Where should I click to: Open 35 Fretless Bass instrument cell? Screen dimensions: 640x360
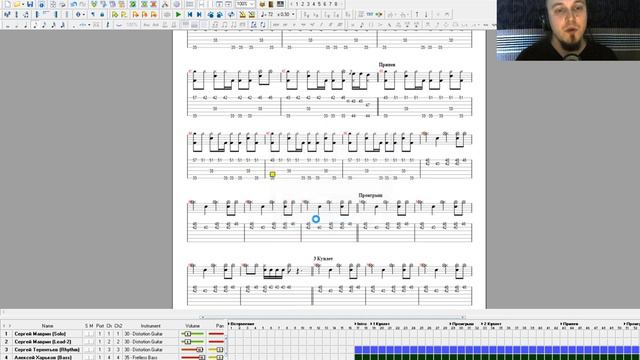[x=151, y=358]
